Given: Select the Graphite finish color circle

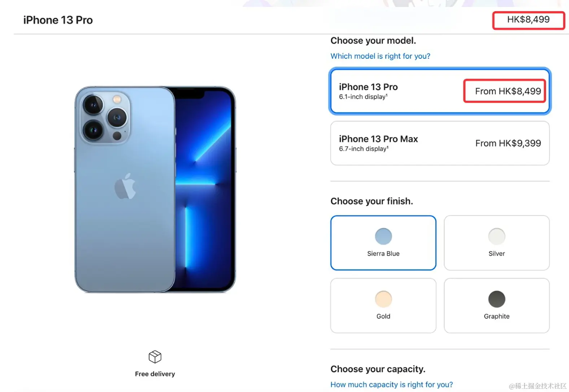Looking at the screenshot, I should 496,299.
